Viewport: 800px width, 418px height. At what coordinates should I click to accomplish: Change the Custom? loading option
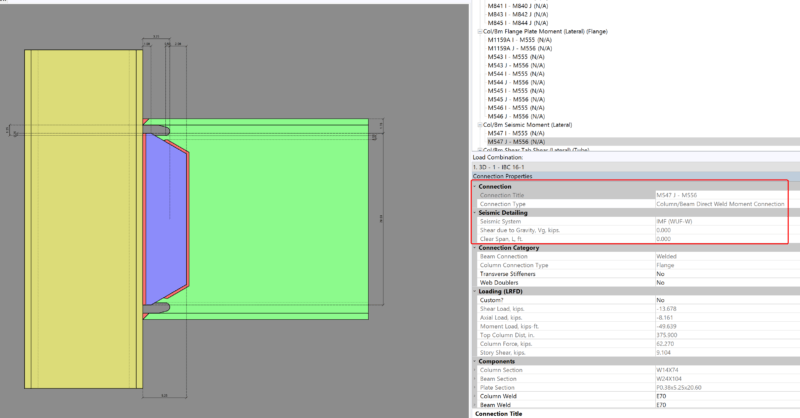tap(720, 300)
